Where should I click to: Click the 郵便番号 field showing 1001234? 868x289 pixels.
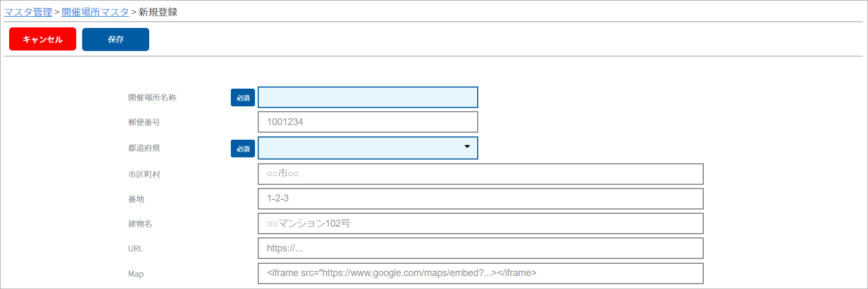tap(368, 122)
